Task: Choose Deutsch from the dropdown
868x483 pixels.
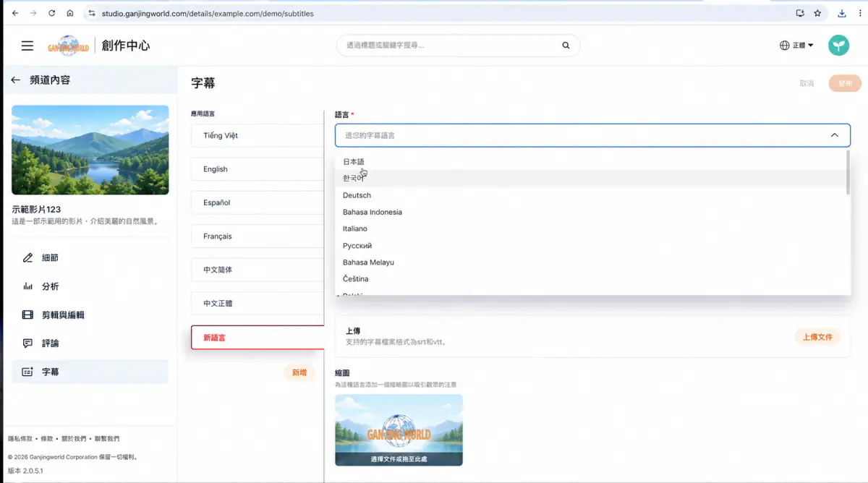Action: 592,195
